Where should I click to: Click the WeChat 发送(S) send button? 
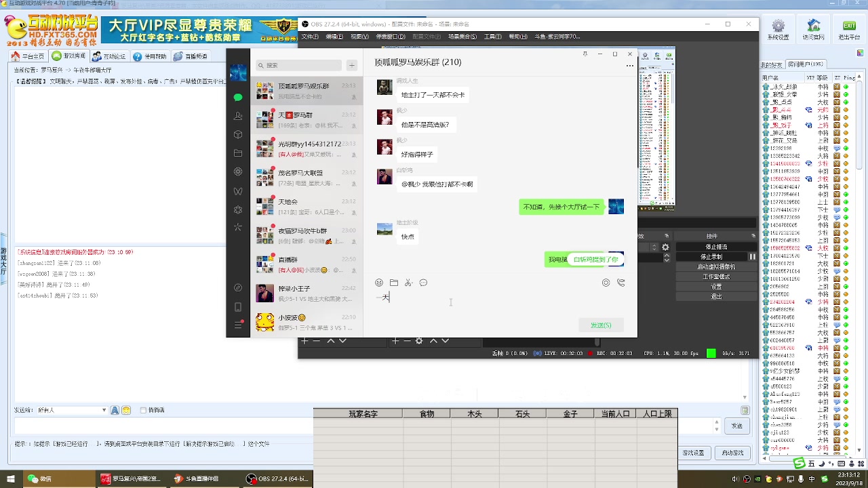[x=601, y=325]
